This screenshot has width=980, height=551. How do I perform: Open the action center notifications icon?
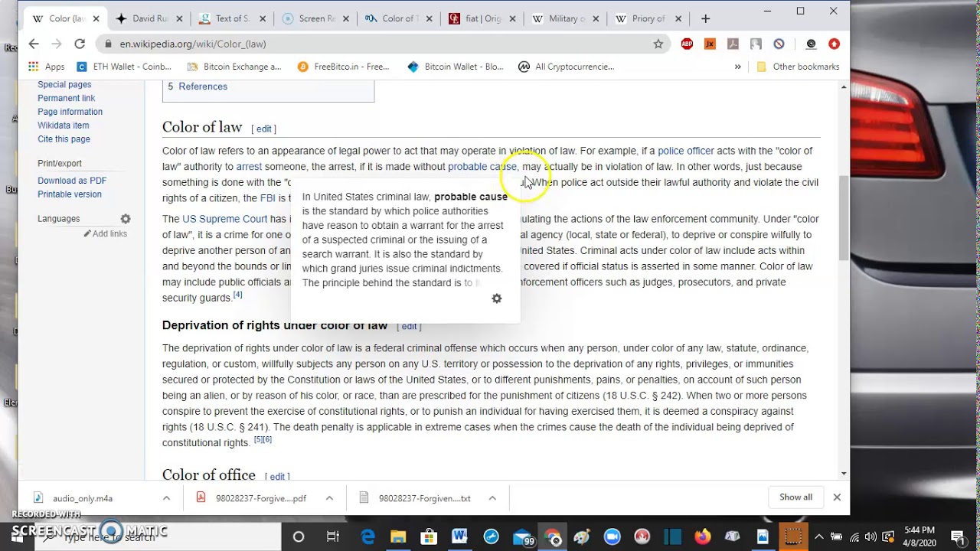957,536
